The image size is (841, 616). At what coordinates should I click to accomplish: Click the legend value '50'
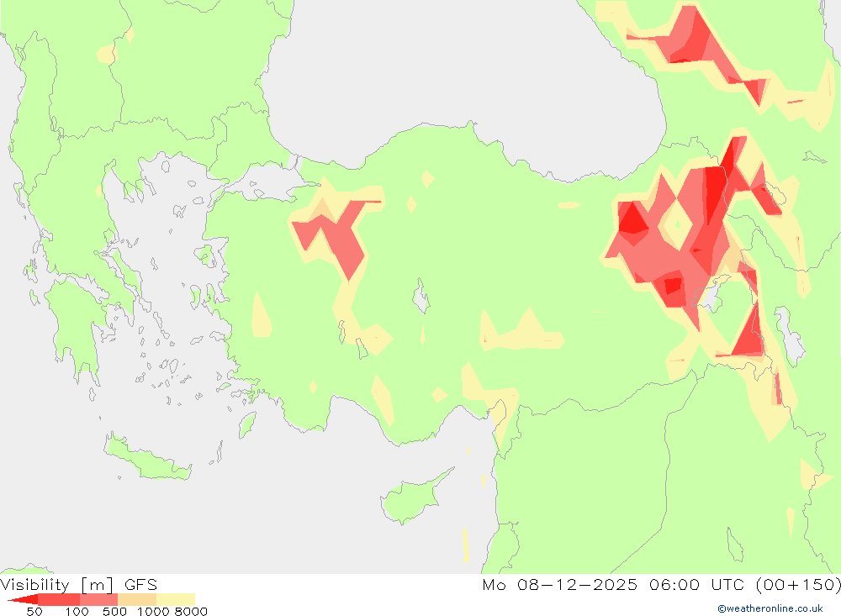[34, 611]
